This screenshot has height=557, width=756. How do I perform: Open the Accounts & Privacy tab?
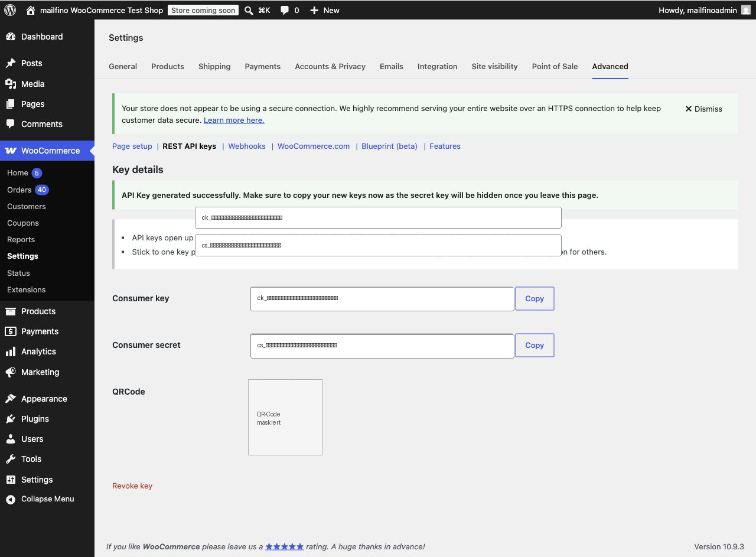pos(330,66)
